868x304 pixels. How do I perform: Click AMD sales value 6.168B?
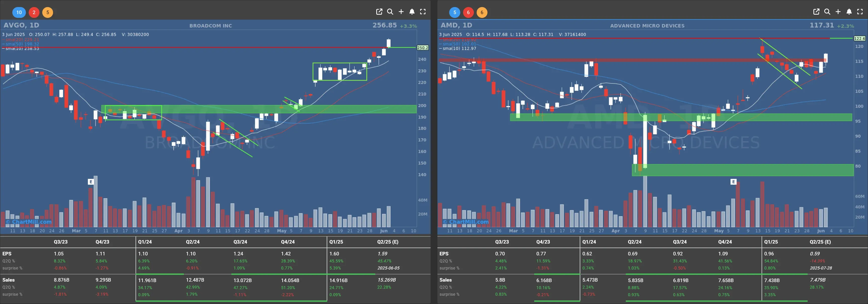544,280
